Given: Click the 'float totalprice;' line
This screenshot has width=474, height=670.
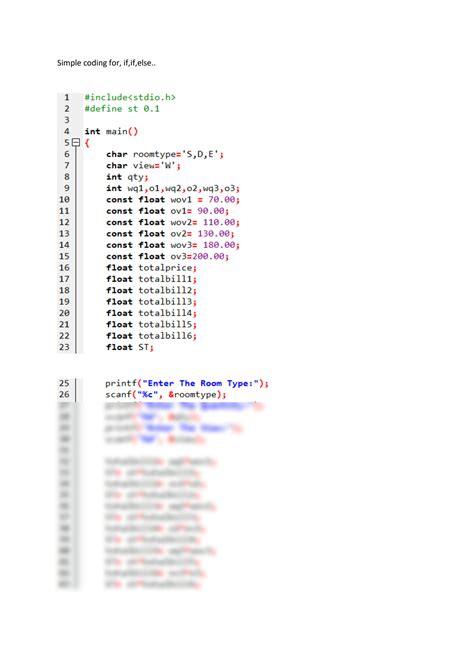Looking at the screenshot, I should 151,267.
